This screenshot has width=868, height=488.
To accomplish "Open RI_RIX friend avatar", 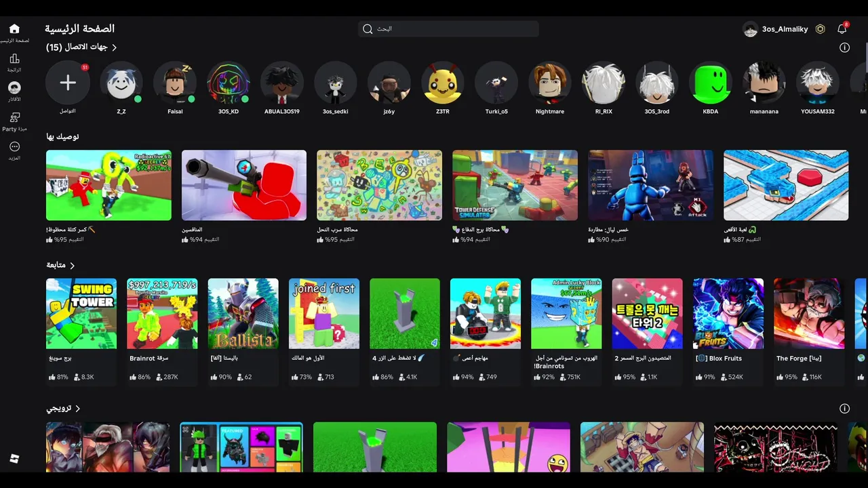I will tap(604, 83).
